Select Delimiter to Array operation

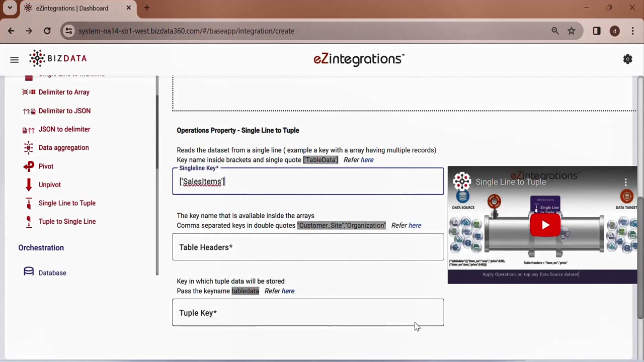[x=64, y=93]
